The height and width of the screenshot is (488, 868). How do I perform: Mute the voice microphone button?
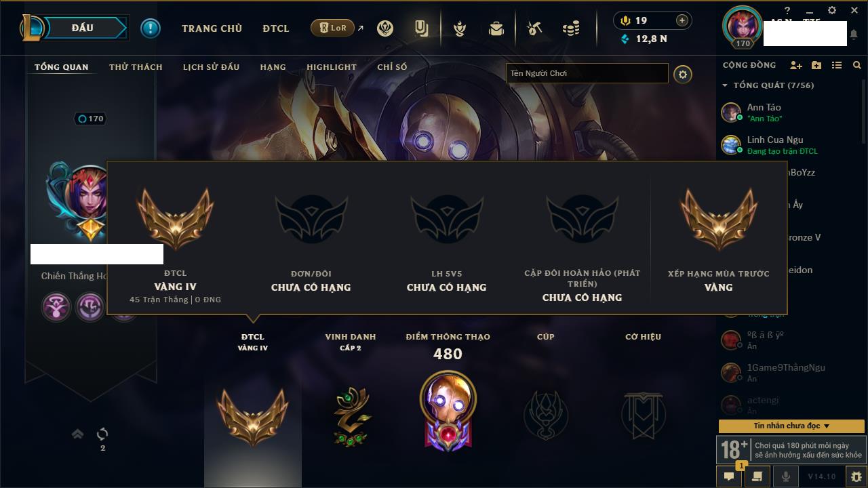click(785, 476)
